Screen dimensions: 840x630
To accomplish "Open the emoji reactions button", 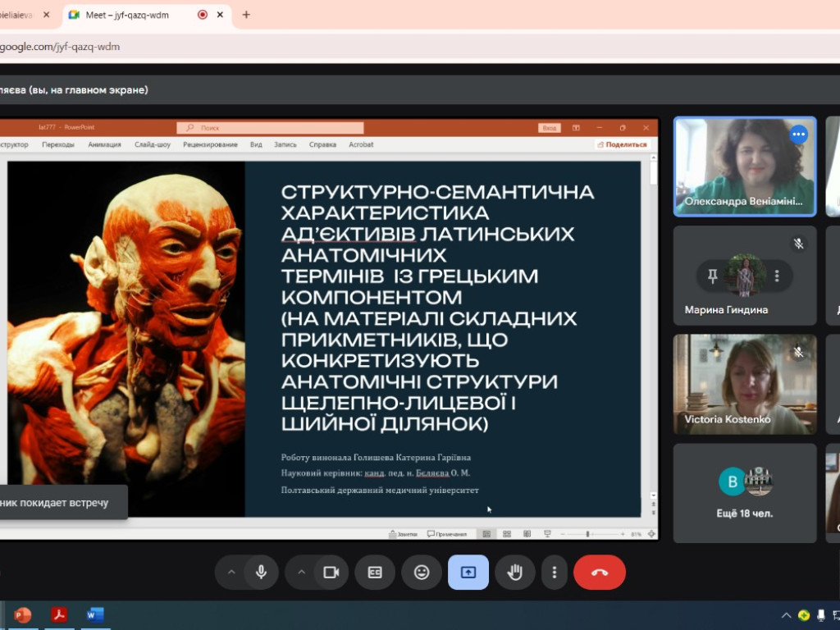I will pyautogui.click(x=422, y=572).
